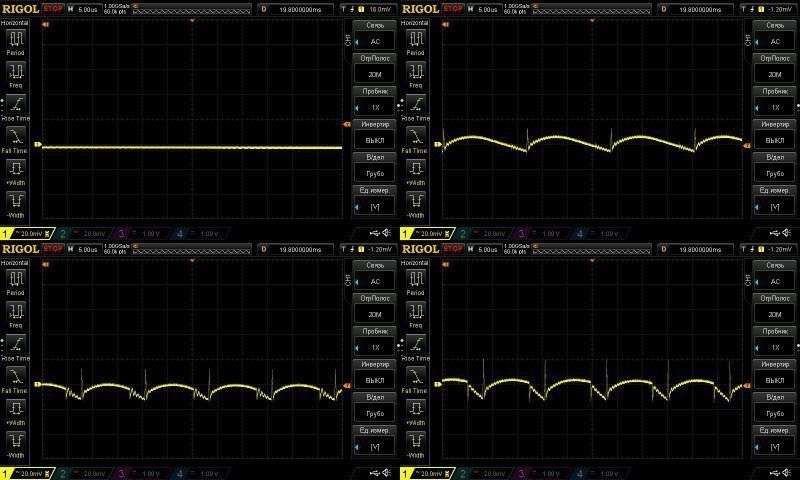Click USB icon in bottom-left scope screen
The image size is (800, 480).
[x=375, y=473]
